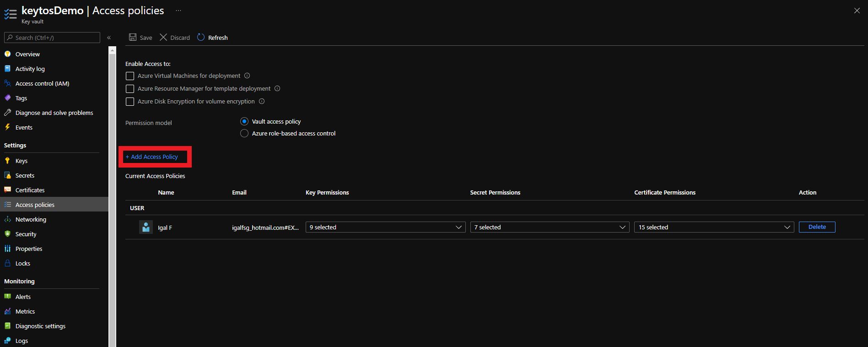This screenshot has height=347, width=868.
Task: Click the Tags purple tag icon
Action: [7, 98]
